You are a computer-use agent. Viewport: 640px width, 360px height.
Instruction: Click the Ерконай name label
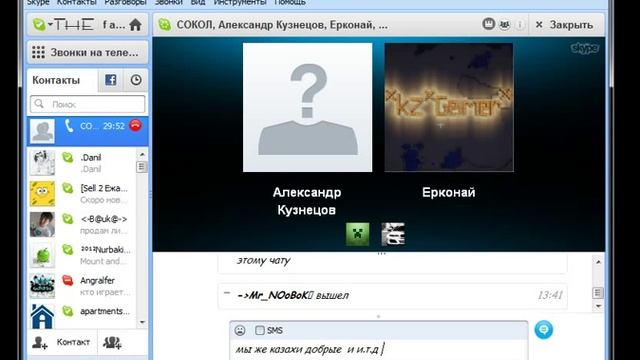449,192
